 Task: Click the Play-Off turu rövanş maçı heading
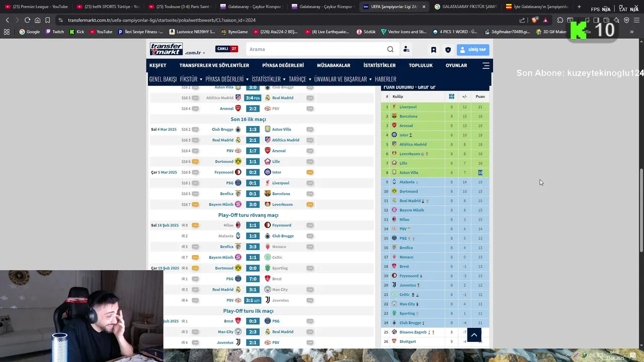[248, 215]
